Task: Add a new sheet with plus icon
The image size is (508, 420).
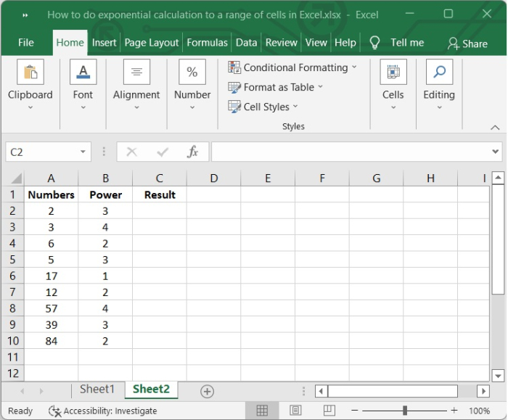Action: click(207, 391)
